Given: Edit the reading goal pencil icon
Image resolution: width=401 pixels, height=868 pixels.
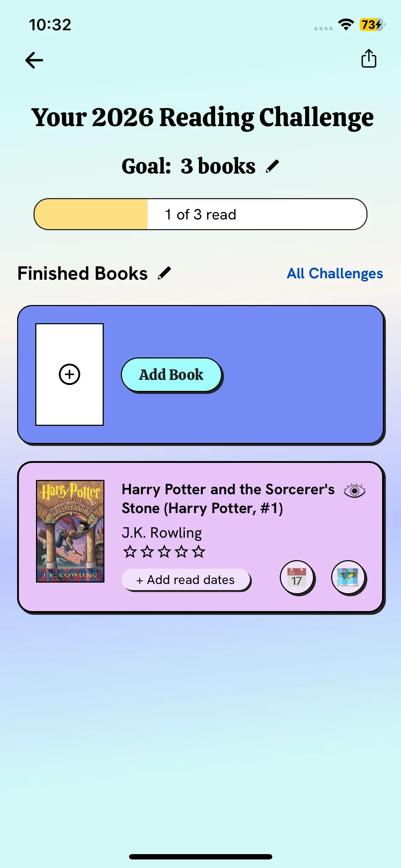Looking at the screenshot, I should (272, 166).
